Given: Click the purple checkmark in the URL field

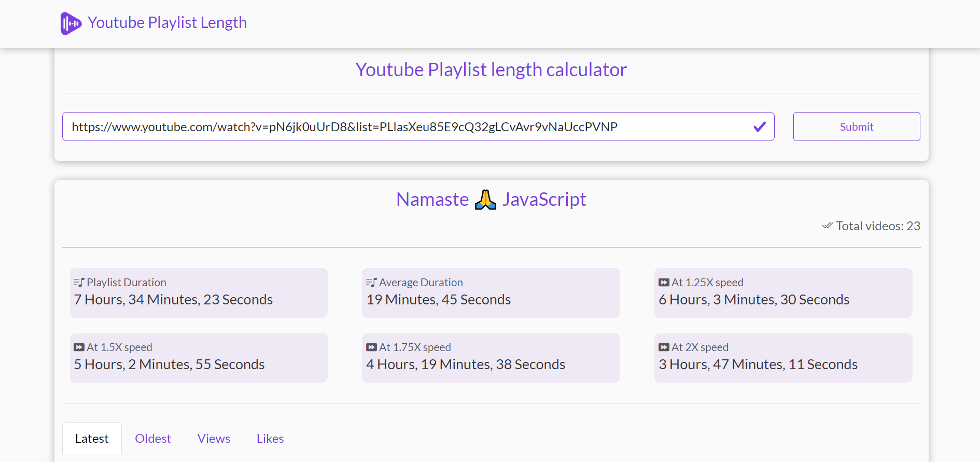Looking at the screenshot, I should (760, 127).
